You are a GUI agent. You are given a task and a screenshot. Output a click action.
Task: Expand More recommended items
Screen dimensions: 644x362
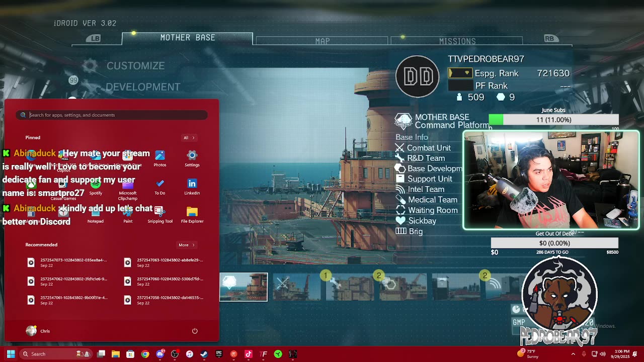click(187, 245)
